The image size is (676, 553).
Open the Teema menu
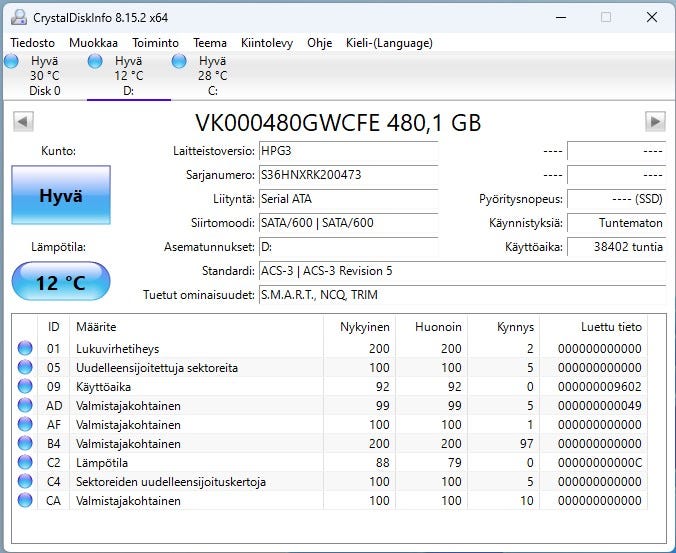coord(210,43)
